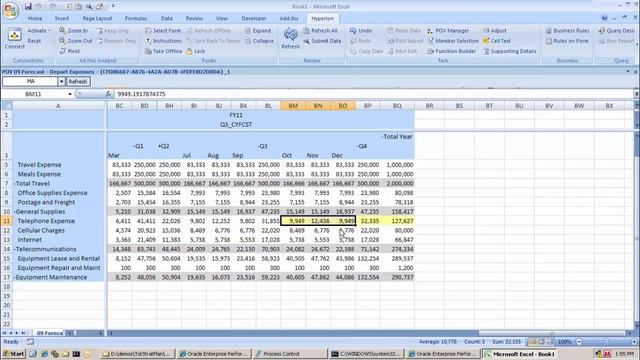Open the Data ribbon tab

167,18
